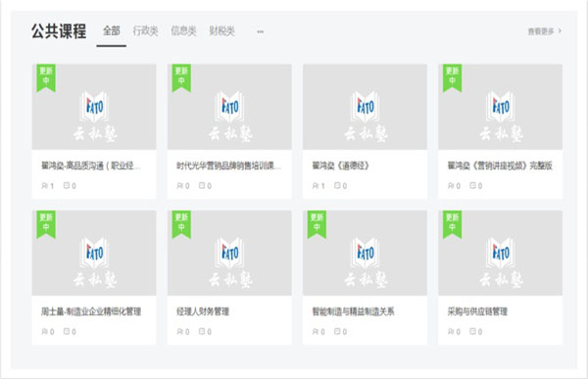The image size is (588, 379).
Task: Open course title 经理人财务管理
Action: pos(203,311)
